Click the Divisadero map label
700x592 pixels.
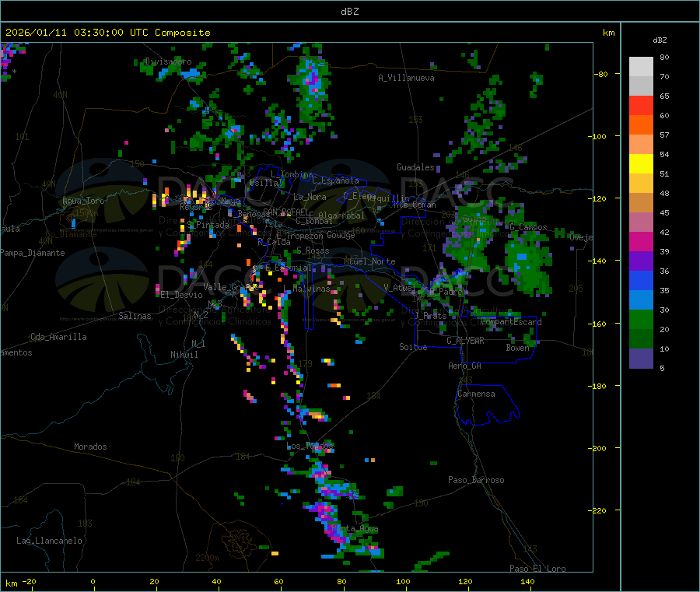[x=168, y=61]
